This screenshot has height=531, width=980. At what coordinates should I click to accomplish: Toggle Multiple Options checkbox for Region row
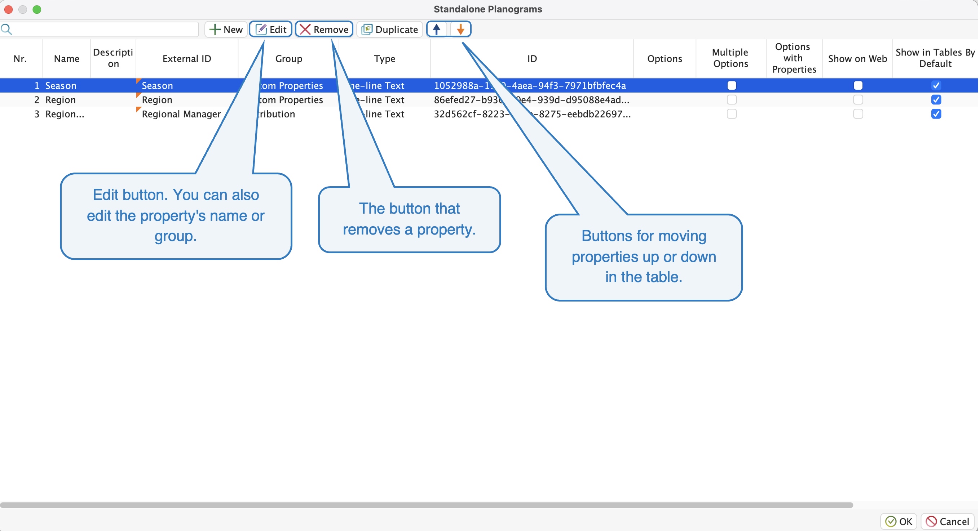[732, 99]
